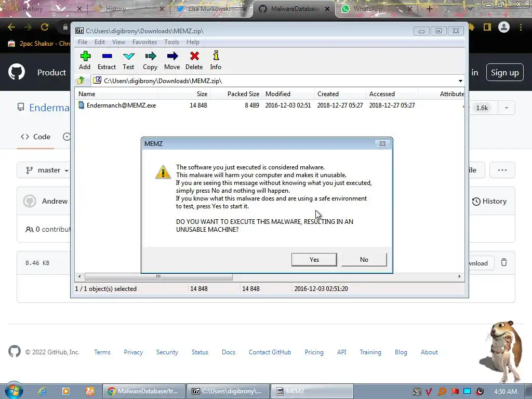Open the Chrome side panel icon
Viewport: 532px width, 399px height.
coord(487,27)
